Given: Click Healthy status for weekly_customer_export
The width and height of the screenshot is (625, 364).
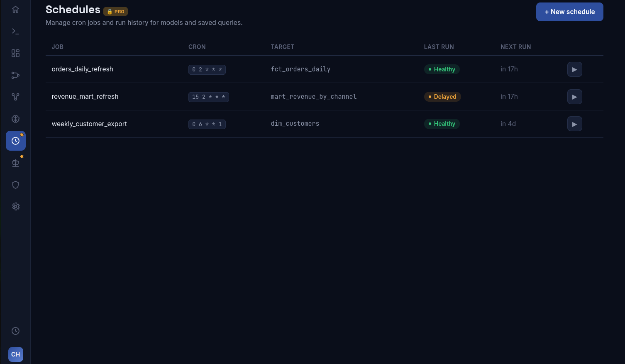Looking at the screenshot, I should [442, 124].
